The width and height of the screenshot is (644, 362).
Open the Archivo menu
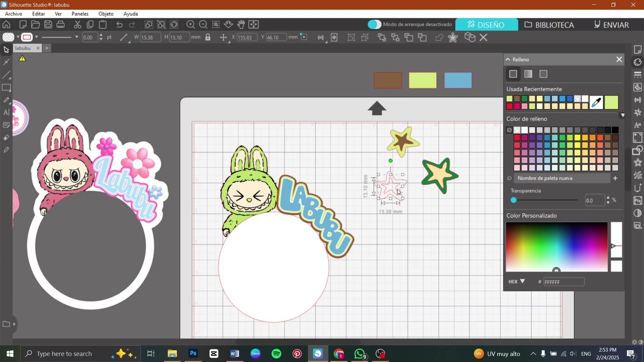[14, 14]
